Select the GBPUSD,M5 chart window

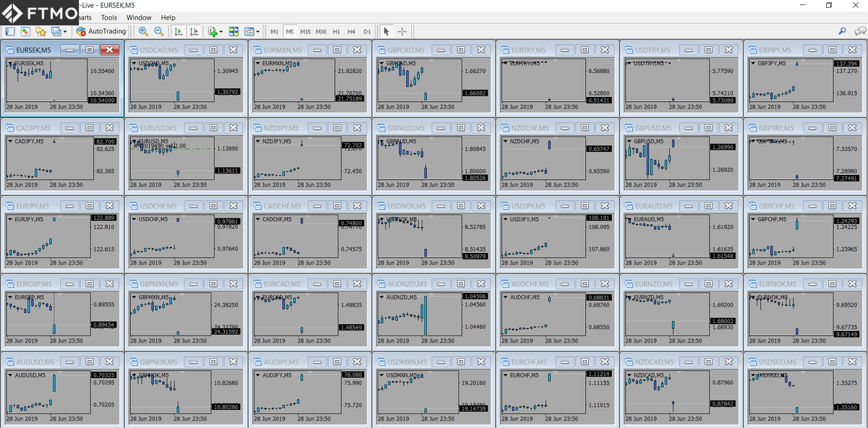pos(682,128)
